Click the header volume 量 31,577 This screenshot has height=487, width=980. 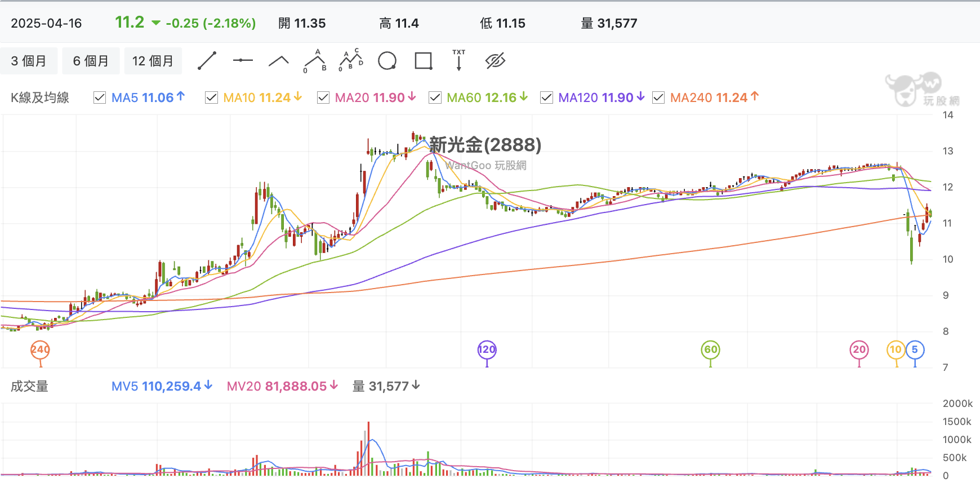click(609, 23)
